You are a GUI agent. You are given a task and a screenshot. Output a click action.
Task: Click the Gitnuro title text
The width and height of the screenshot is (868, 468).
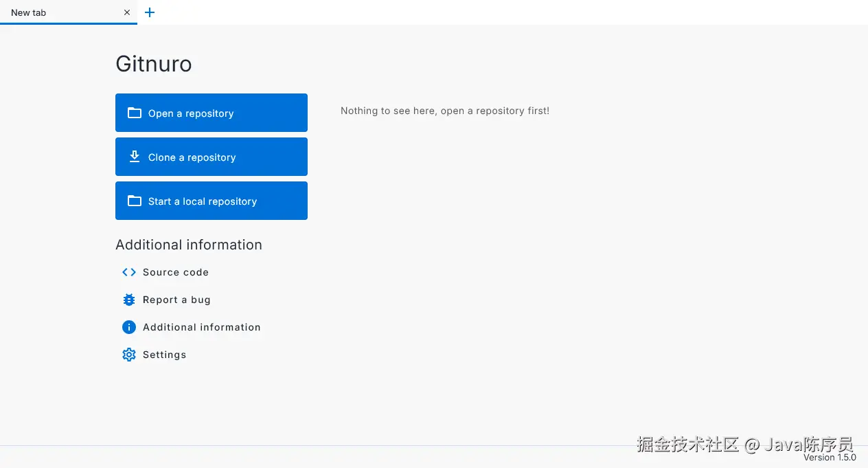coord(154,64)
